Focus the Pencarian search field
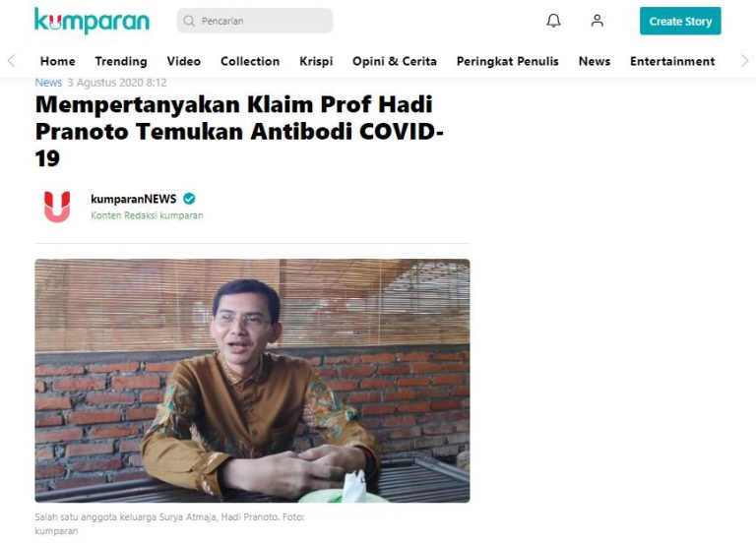 pos(255,21)
